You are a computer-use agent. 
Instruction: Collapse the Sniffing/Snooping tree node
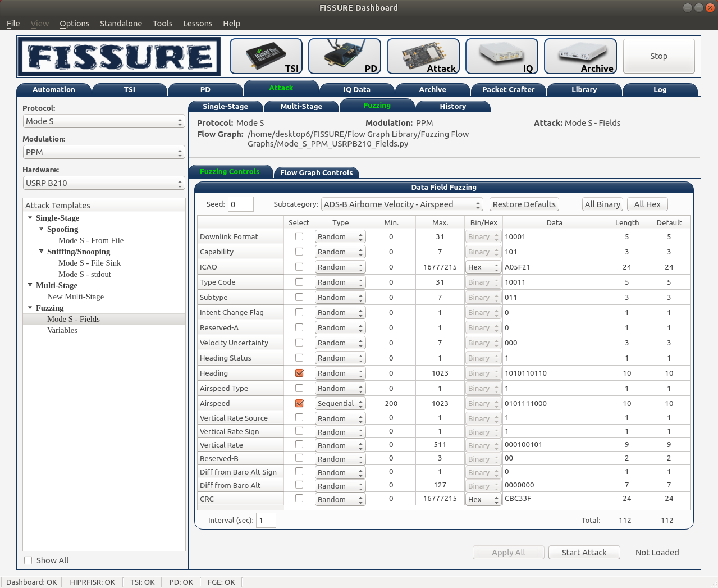pyautogui.click(x=42, y=251)
